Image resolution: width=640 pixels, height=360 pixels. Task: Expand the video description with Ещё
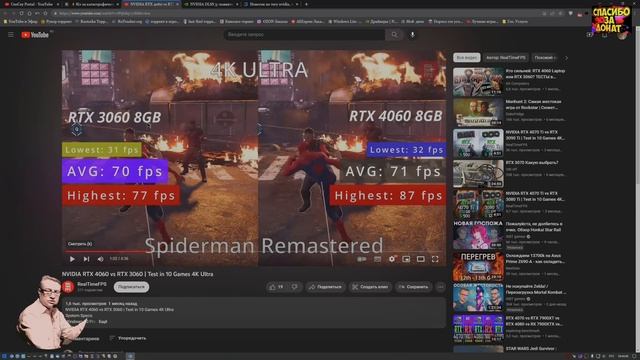pyautogui.click(x=103, y=322)
